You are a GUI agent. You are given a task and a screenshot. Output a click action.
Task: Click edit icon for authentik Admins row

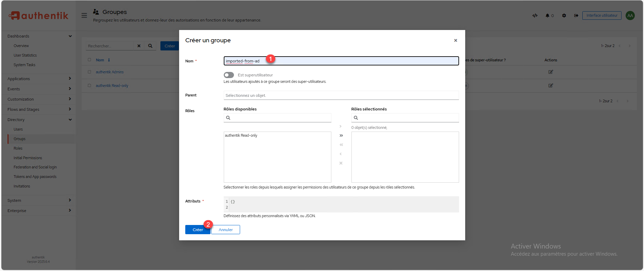pyautogui.click(x=550, y=72)
